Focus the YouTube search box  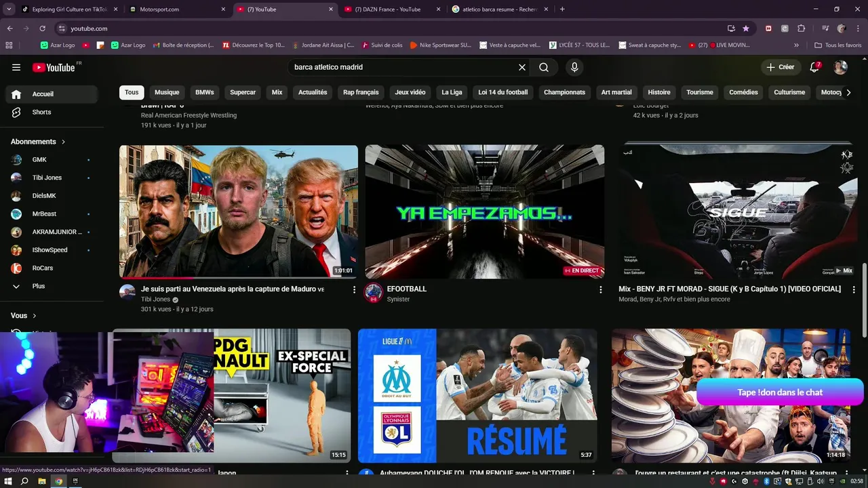click(403, 67)
